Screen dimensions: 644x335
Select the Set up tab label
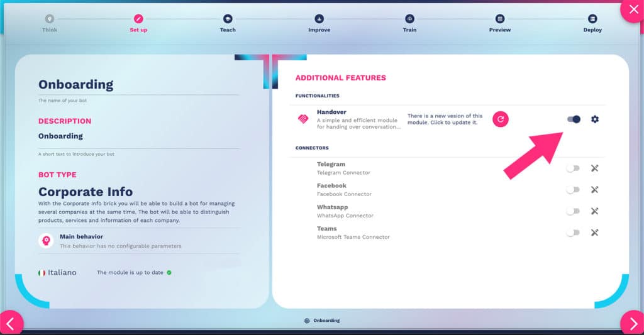pos(138,30)
